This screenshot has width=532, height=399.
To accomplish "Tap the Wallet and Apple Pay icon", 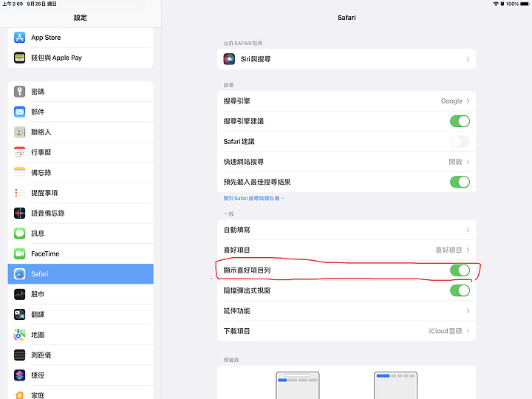I will click(x=19, y=58).
